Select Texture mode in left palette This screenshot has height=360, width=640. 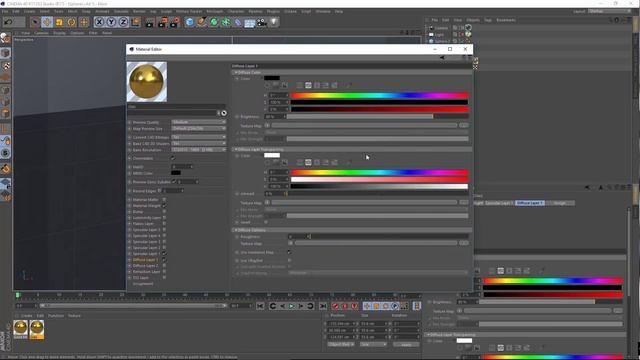click(x=5, y=65)
